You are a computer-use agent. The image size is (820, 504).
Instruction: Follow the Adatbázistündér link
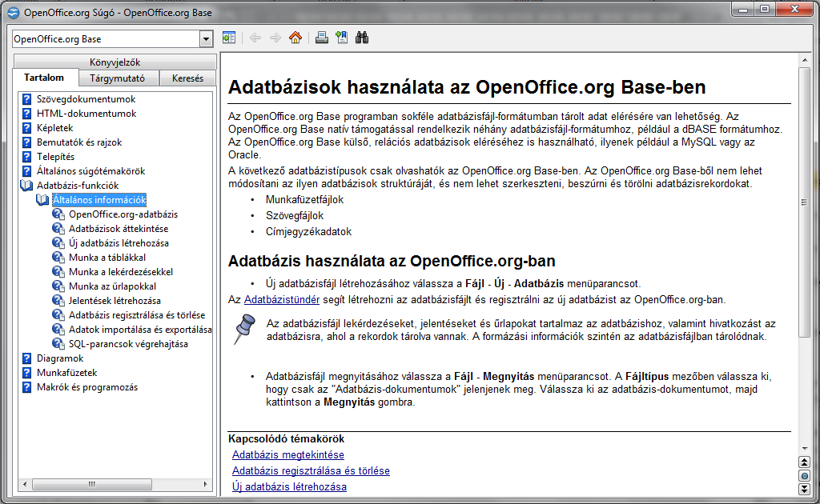click(282, 299)
